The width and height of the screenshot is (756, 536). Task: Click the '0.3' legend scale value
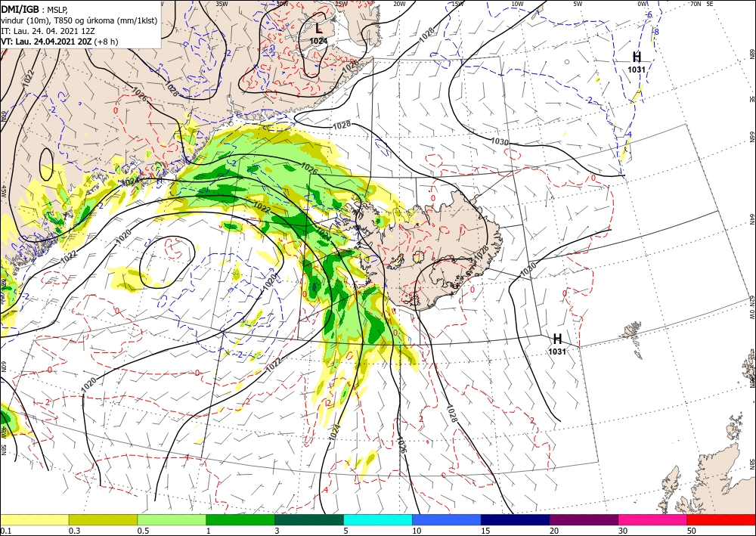[74, 531]
